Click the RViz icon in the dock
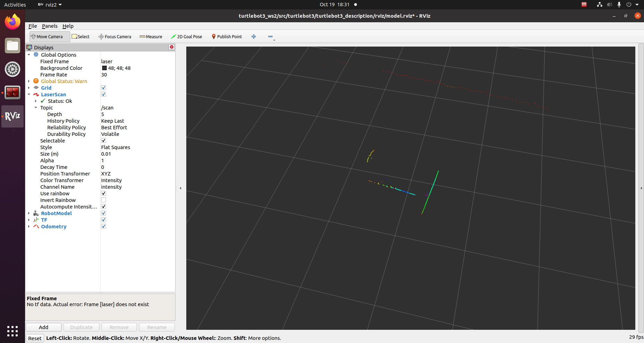 (13, 116)
